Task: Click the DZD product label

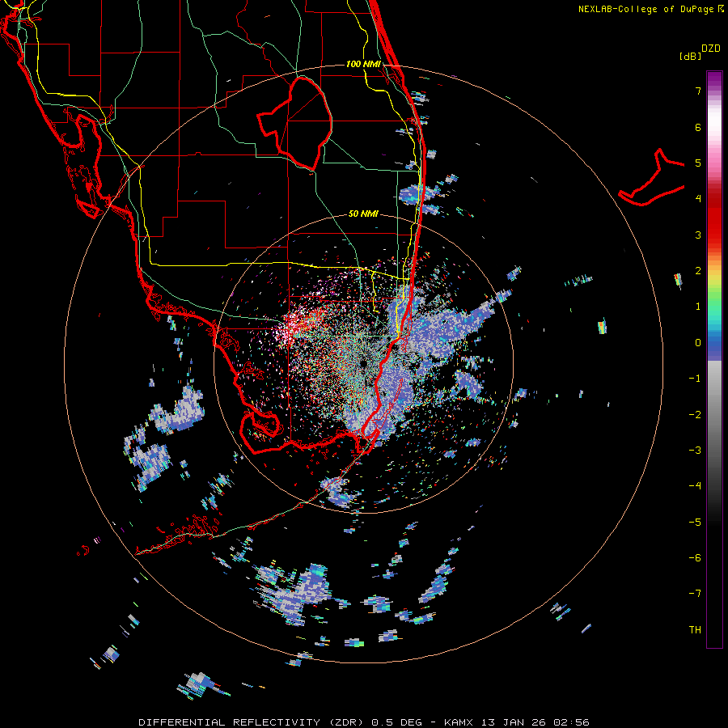Action: (x=711, y=49)
